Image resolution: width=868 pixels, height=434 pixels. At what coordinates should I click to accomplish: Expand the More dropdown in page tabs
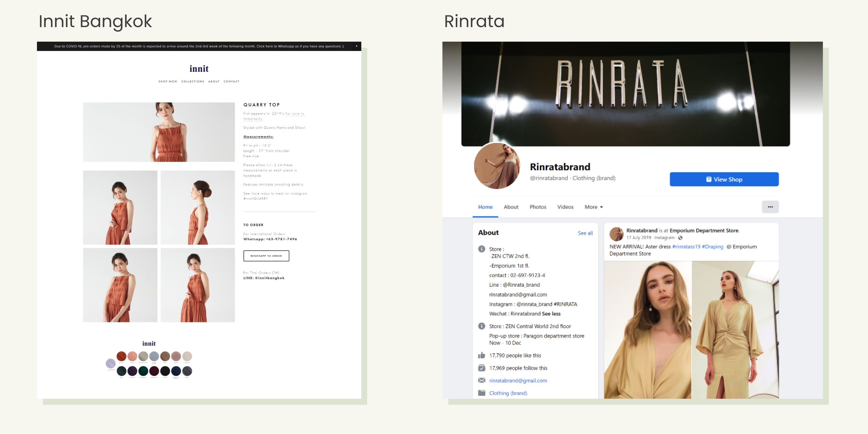coord(593,207)
